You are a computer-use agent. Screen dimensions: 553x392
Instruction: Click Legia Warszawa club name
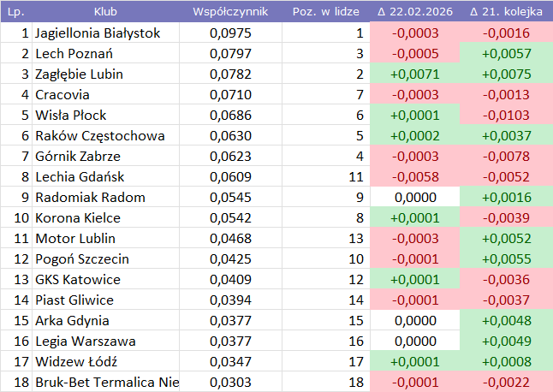pos(86,342)
